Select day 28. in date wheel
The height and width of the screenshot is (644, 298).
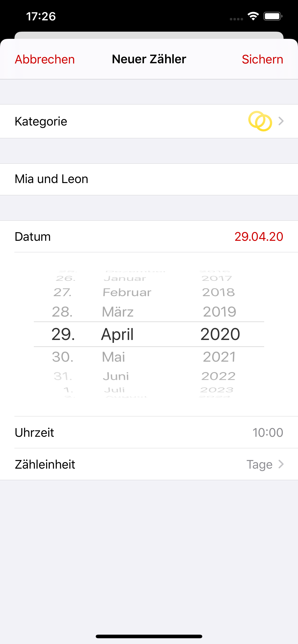[x=62, y=312]
